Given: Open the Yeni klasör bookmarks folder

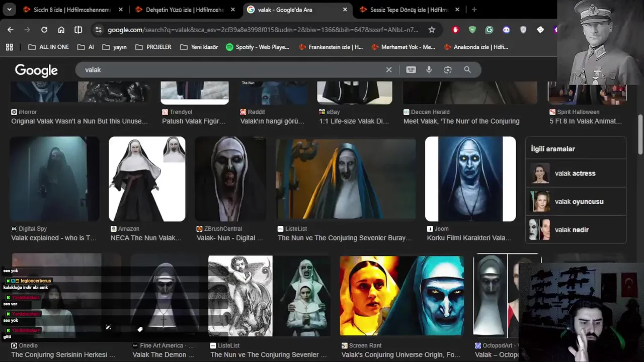Looking at the screenshot, I should [x=199, y=47].
